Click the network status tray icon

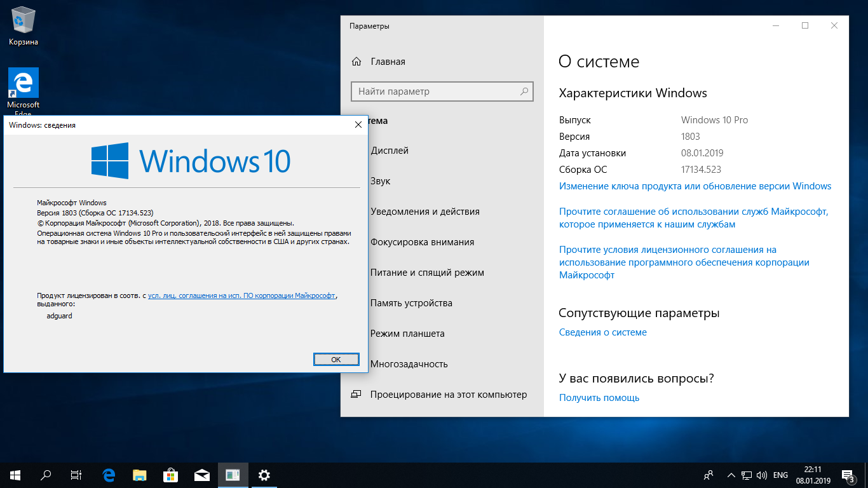[x=747, y=475]
